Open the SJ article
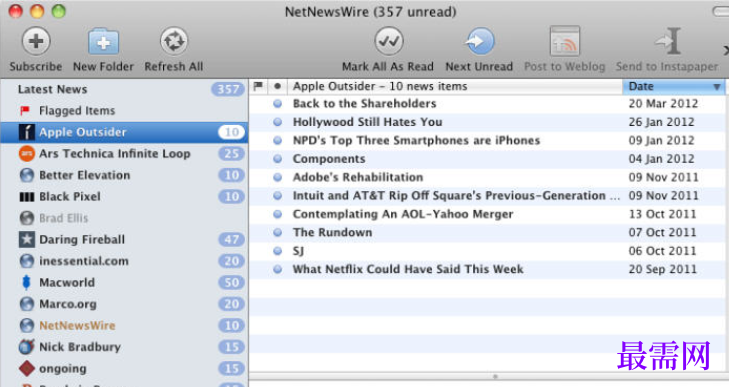729x387 pixels. (x=298, y=251)
